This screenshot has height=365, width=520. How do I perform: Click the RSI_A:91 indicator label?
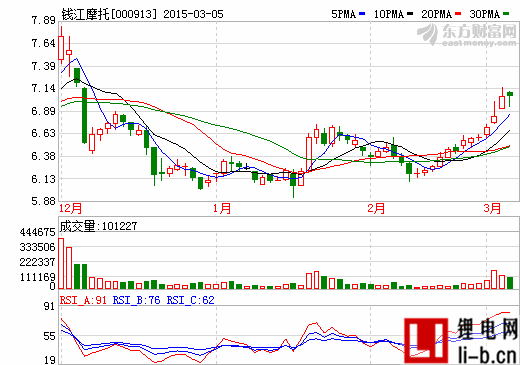[x=83, y=300]
